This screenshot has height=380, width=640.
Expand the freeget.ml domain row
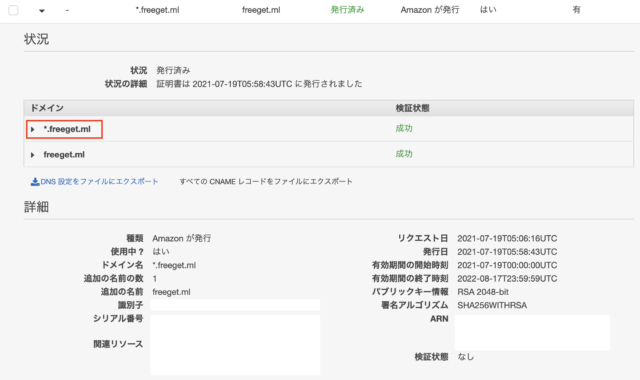coord(33,155)
